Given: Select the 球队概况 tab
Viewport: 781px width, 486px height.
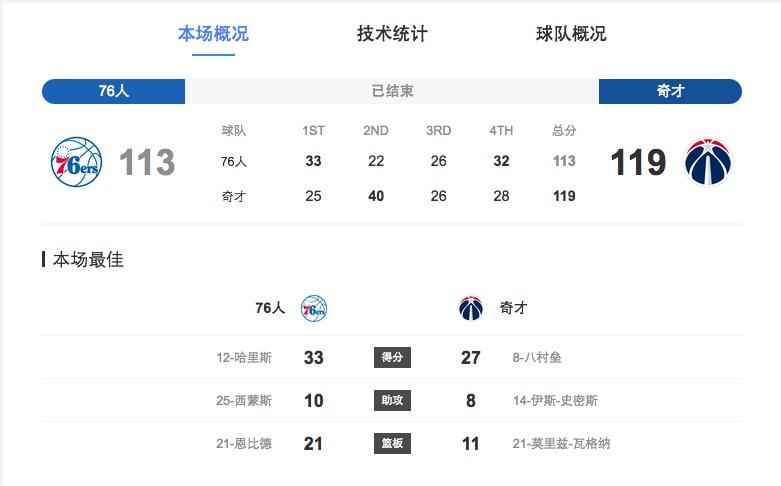Looking at the screenshot, I should (x=571, y=34).
